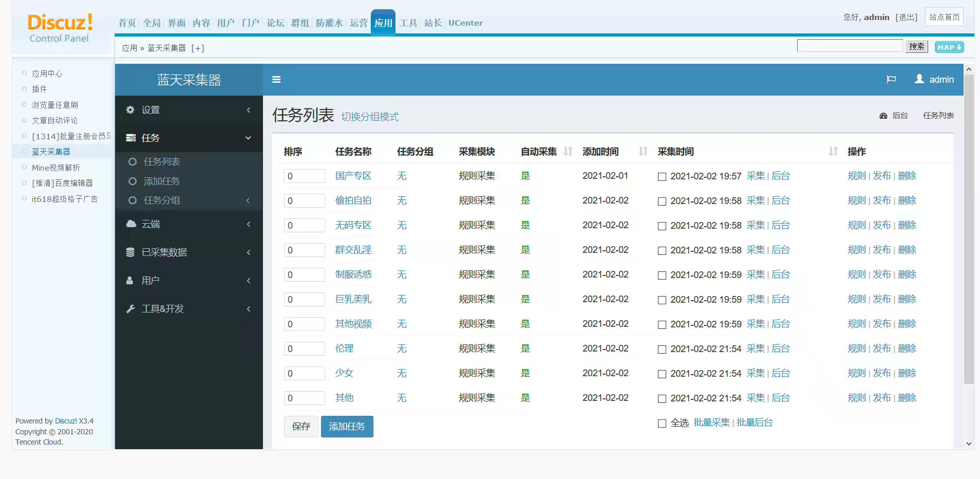The width and height of the screenshot is (980, 479).
Task: Click the wrench icon beside 工具&开发
Action: tap(130, 309)
